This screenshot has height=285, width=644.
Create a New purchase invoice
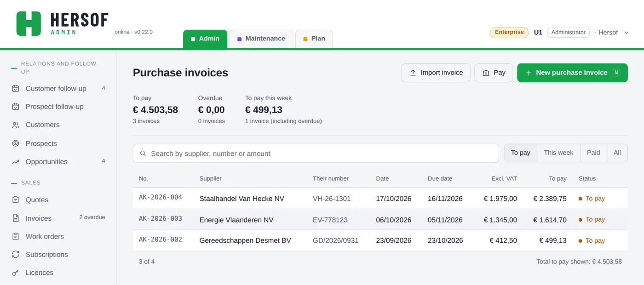click(x=572, y=73)
